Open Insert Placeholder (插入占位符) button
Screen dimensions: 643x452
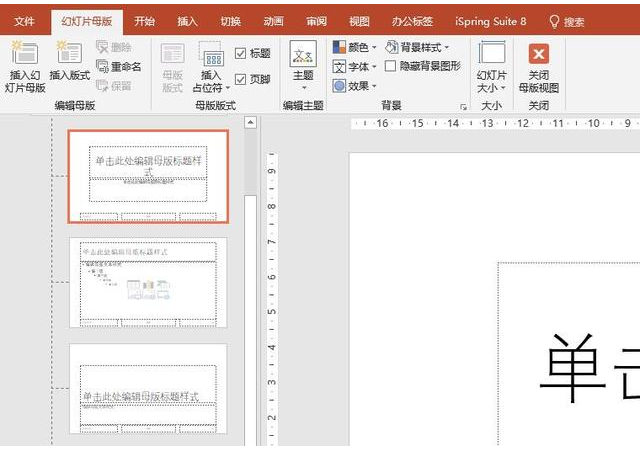point(211,68)
